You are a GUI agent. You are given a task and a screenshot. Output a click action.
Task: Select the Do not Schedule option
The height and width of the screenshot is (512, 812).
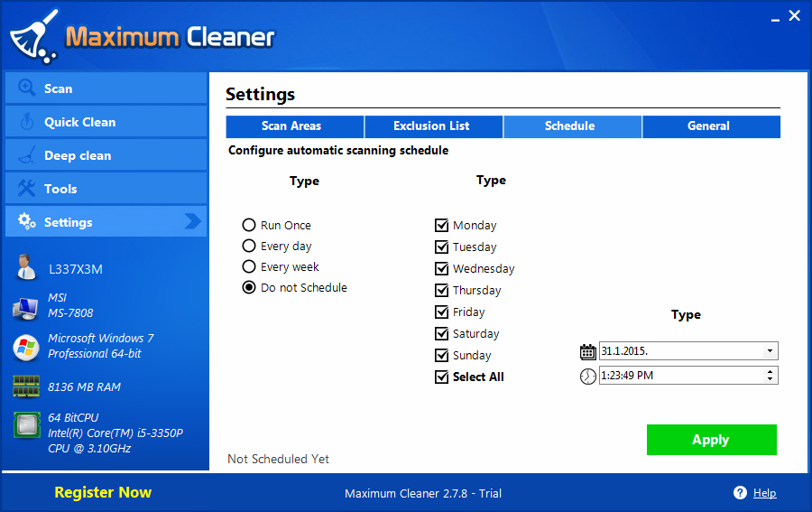[249, 287]
